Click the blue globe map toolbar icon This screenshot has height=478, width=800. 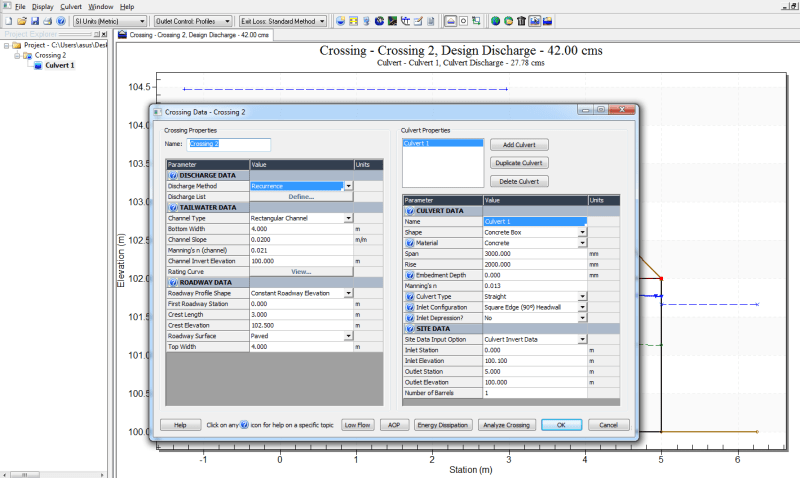[x=495, y=21]
